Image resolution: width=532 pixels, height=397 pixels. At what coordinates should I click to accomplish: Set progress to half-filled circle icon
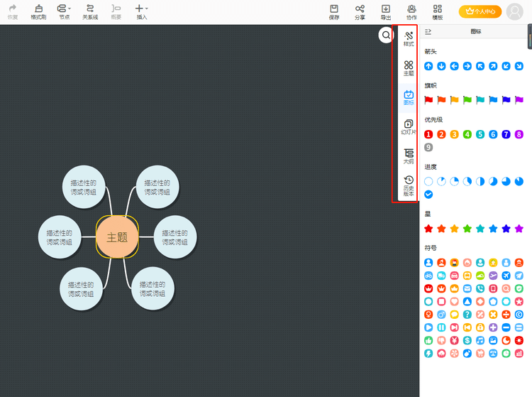pyautogui.click(x=480, y=181)
